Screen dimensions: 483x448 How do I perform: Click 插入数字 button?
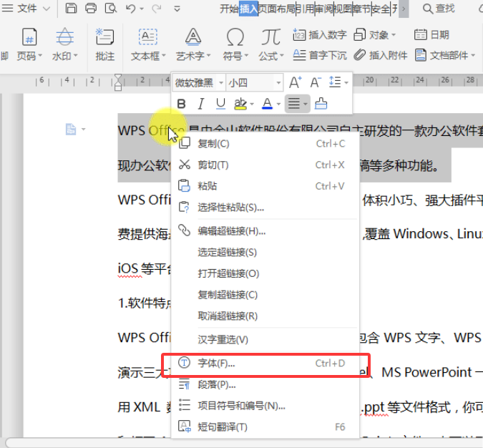pos(320,35)
